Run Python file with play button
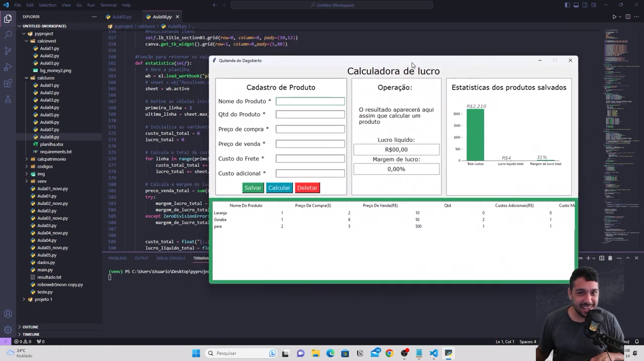 (x=614, y=17)
